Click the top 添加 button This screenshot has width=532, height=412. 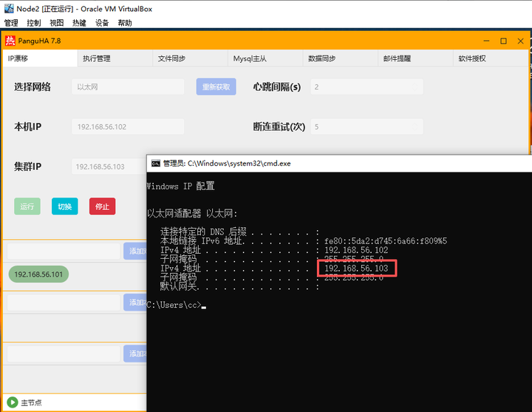135,251
